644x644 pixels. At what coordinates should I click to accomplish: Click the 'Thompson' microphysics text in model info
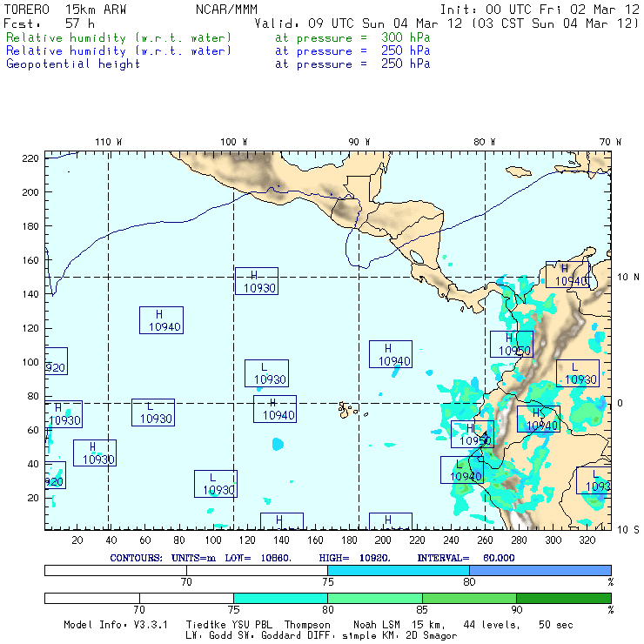[x=307, y=625]
